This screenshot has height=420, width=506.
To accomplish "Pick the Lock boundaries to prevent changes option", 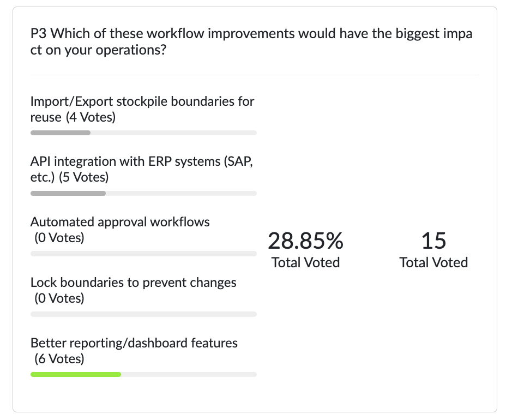I will 134,283.
